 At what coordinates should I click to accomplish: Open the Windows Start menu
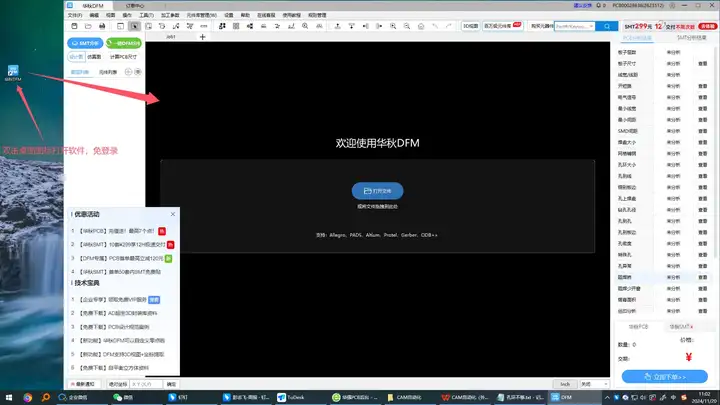8,397
